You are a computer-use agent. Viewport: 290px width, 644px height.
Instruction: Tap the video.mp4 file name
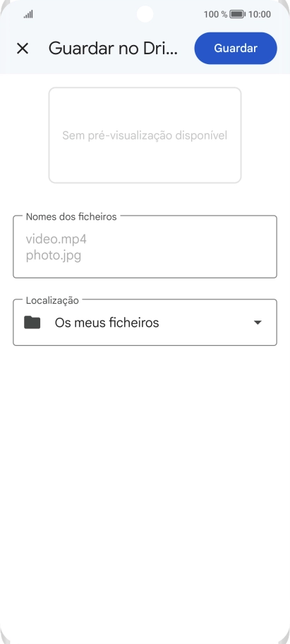click(56, 239)
